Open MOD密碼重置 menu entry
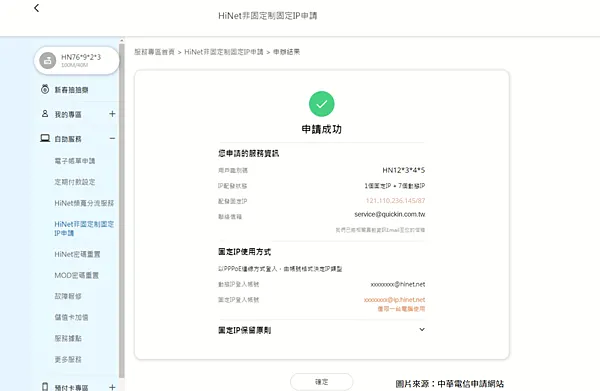 [x=77, y=275]
